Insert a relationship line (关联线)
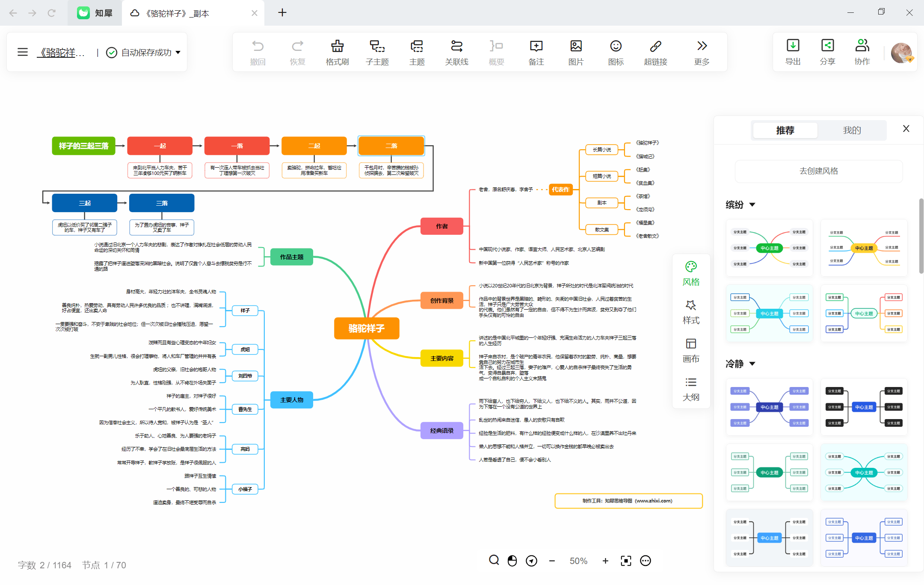The height and width of the screenshot is (585, 924). point(456,52)
